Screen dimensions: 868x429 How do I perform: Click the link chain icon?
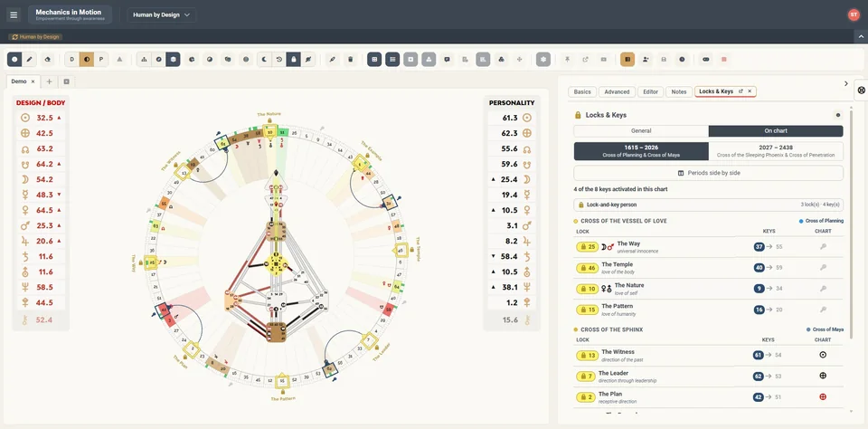tap(706, 60)
